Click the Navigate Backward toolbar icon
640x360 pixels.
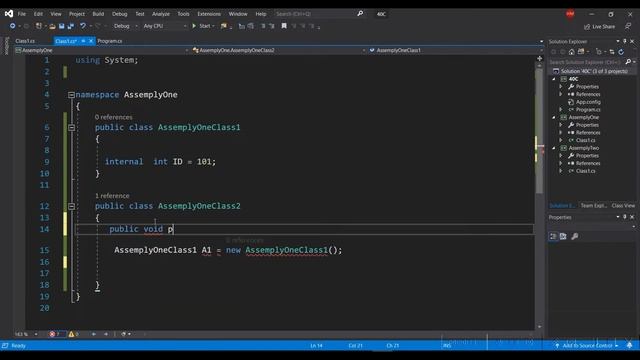(x=13, y=26)
